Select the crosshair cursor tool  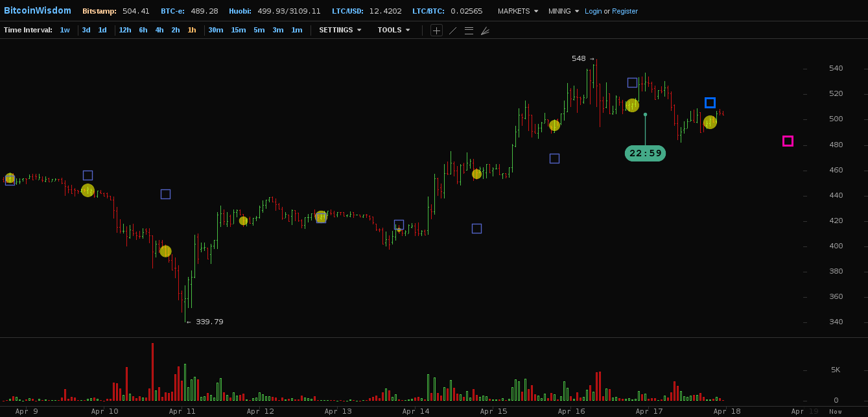tap(436, 30)
